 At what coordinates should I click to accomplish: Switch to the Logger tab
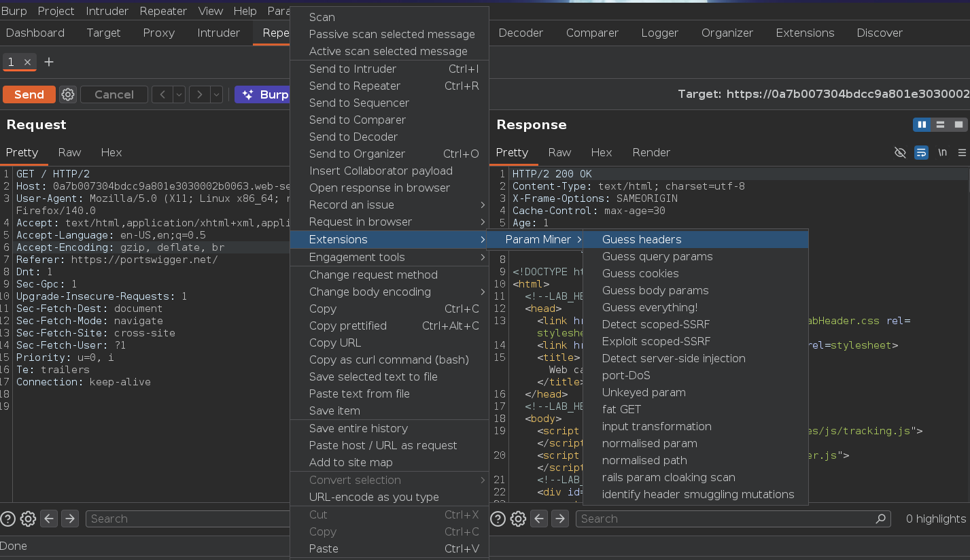click(x=660, y=33)
